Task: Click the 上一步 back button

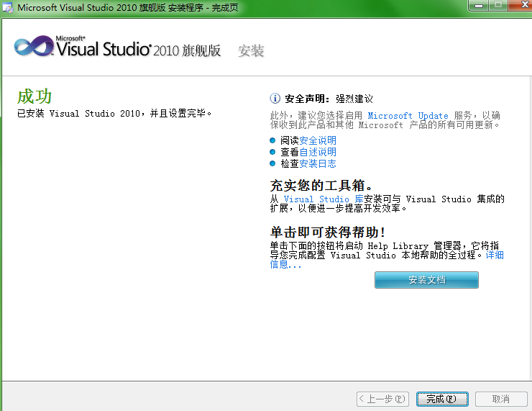Action: coord(382,399)
